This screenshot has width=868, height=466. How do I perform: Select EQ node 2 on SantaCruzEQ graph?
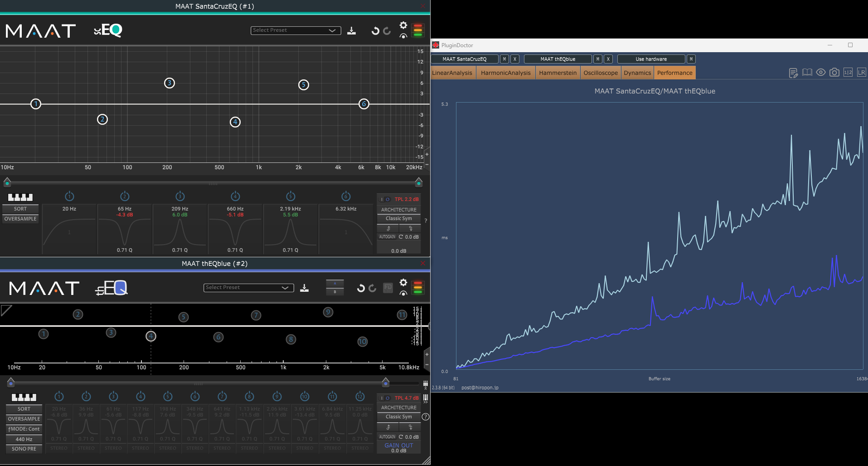point(102,119)
